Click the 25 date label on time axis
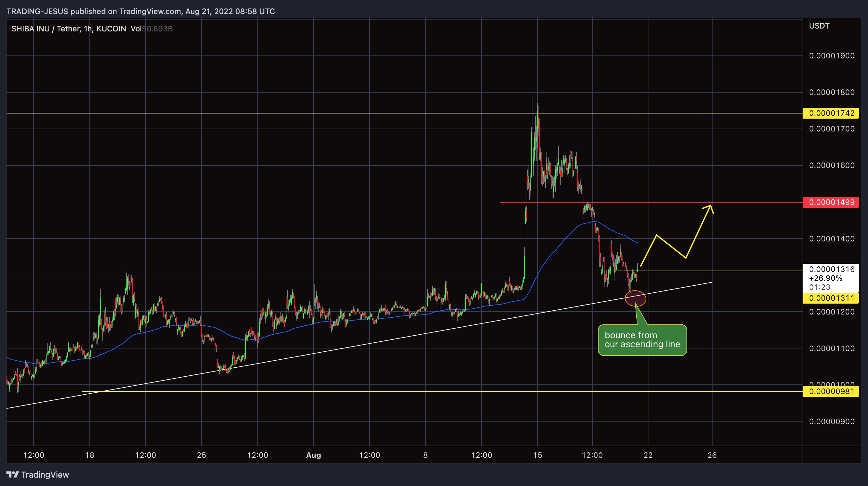Image resolution: width=868 pixels, height=486 pixels. [x=202, y=455]
